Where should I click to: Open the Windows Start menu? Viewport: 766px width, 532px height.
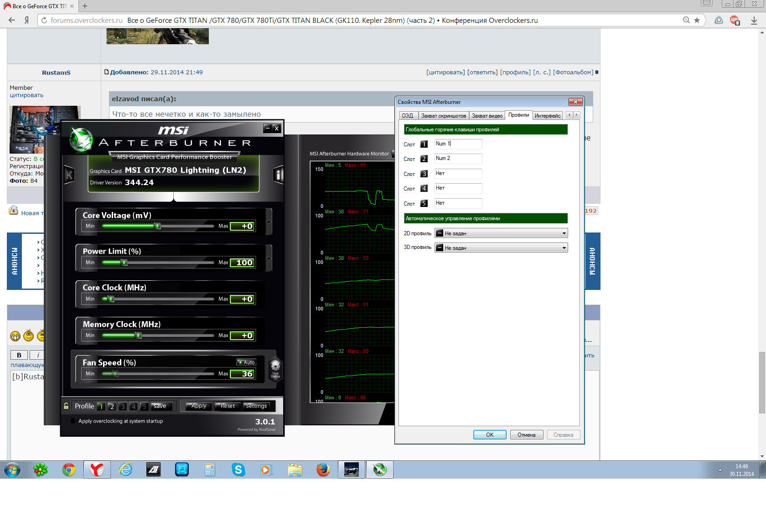click(12, 470)
